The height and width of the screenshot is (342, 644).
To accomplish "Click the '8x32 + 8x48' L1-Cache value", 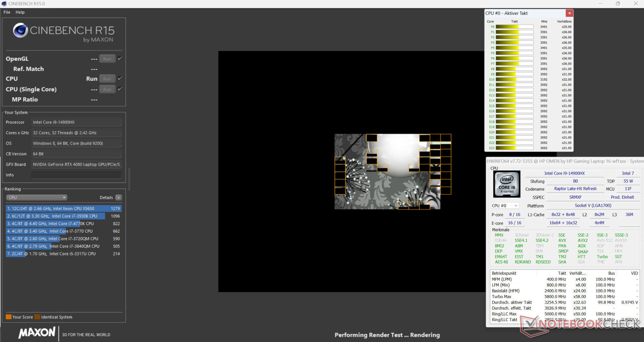I will click(563, 215).
